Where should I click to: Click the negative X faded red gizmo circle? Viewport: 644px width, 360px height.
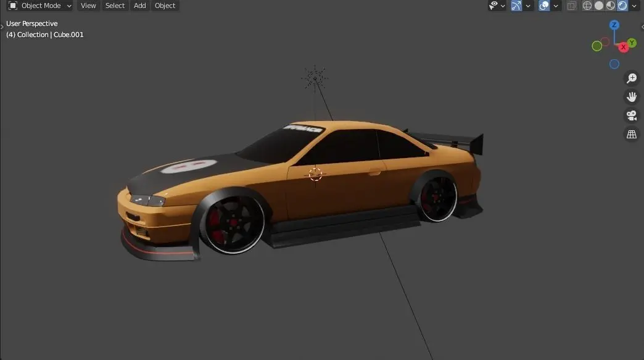pos(605,42)
